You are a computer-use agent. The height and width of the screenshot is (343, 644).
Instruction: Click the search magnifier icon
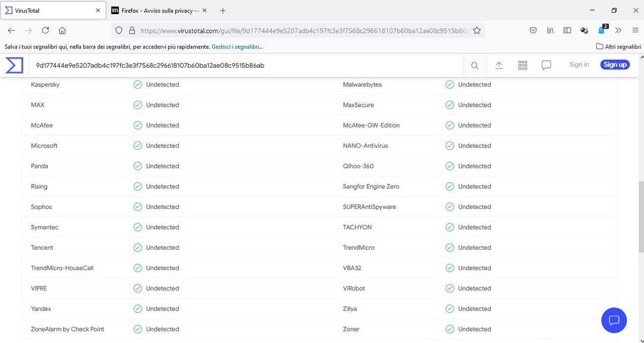475,65
